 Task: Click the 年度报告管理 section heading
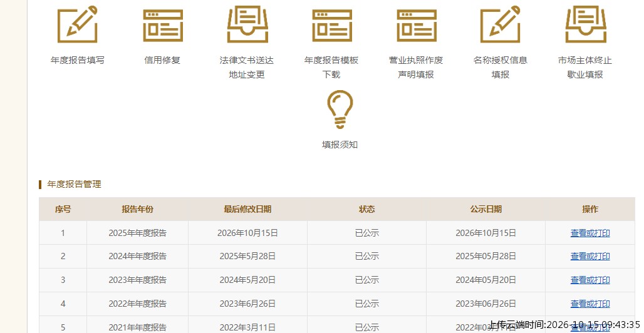pos(74,185)
